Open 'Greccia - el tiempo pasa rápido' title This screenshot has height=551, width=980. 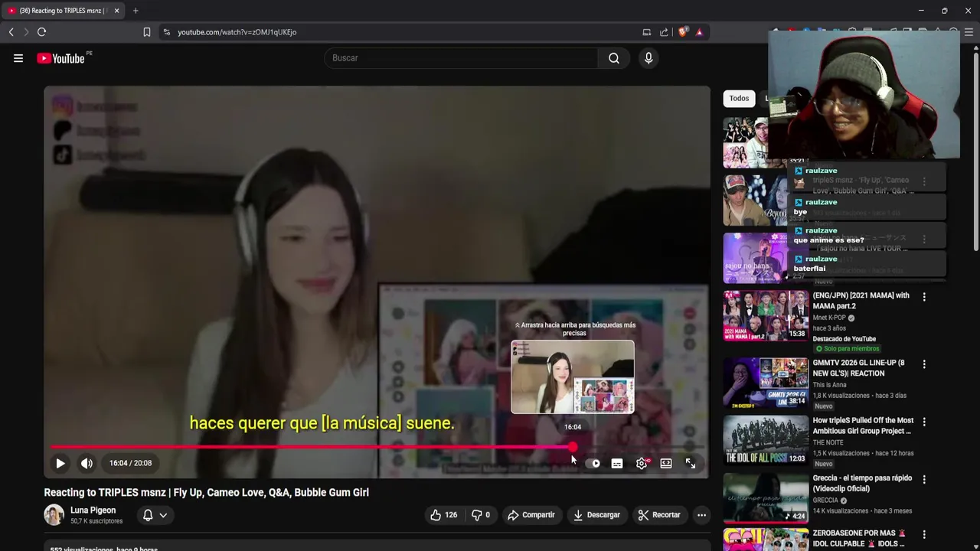point(862,483)
